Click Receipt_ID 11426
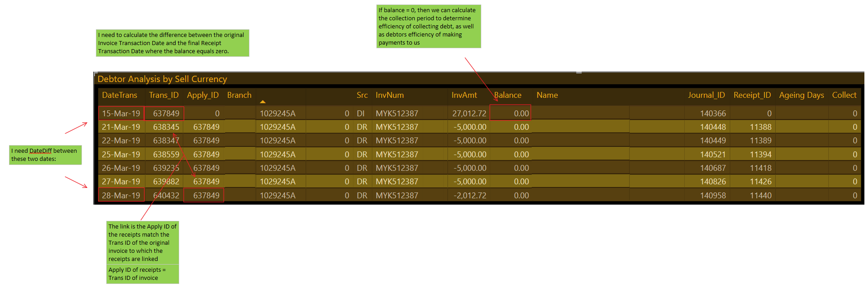Screen dimensions: 868x288 [760, 182]
